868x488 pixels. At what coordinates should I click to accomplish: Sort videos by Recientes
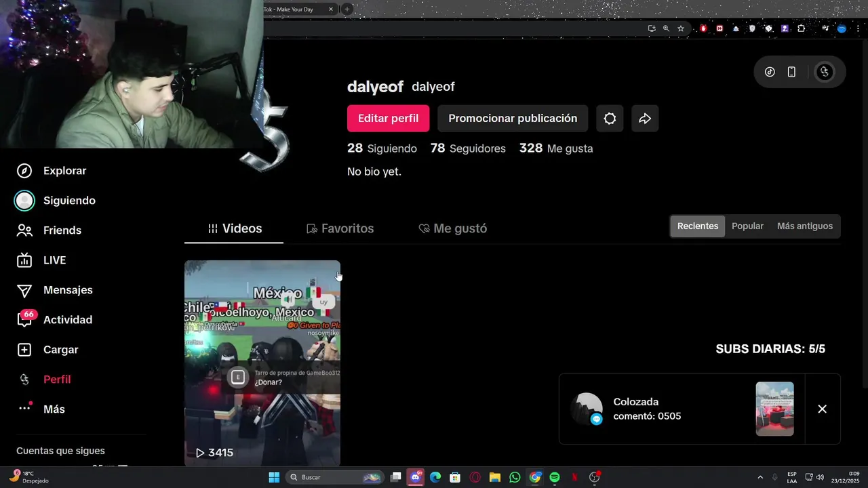[x=698, y=226]
